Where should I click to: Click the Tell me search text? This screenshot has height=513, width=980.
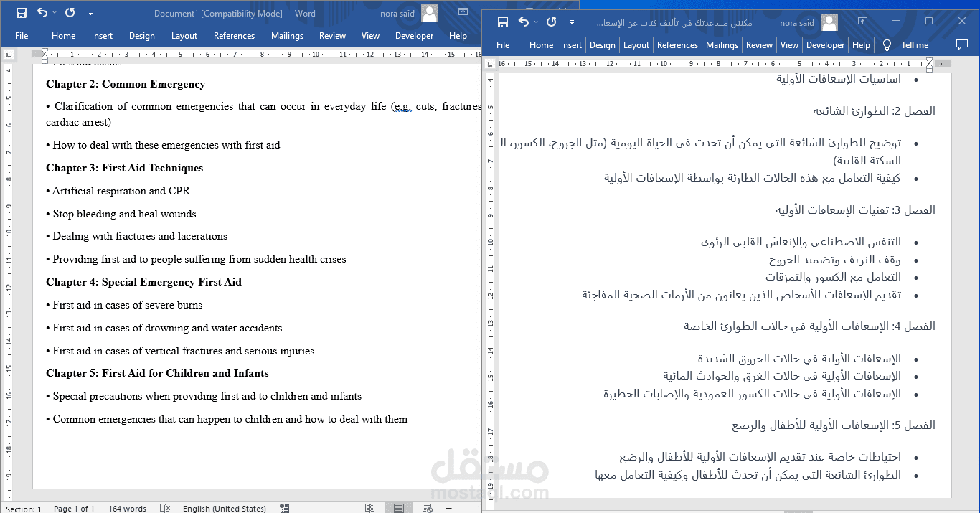tap(915, 45)
